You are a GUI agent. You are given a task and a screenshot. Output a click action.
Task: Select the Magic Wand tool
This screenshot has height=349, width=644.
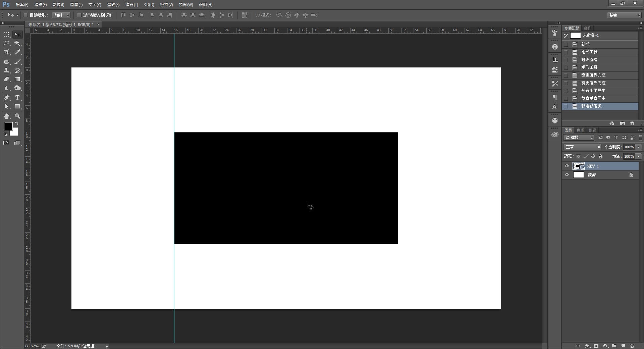pos(17,43)
